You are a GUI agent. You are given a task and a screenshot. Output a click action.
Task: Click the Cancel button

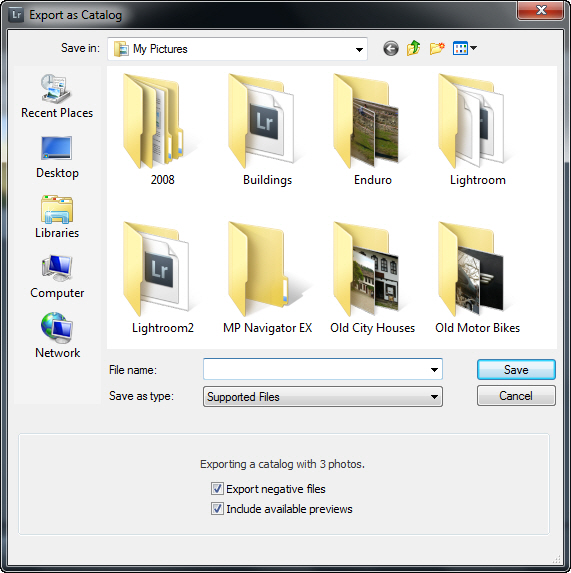(516, 396)
